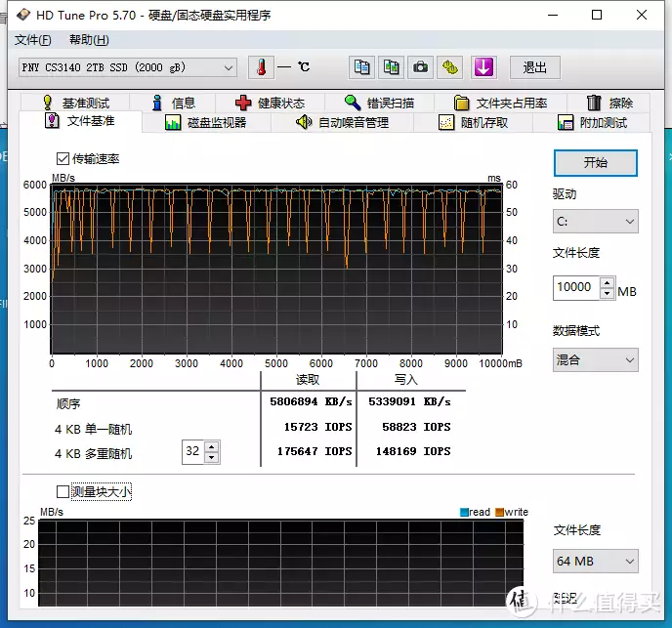672x628 pixels.
Task: Click the 开始 start button
Action: [x=595, y=163]
